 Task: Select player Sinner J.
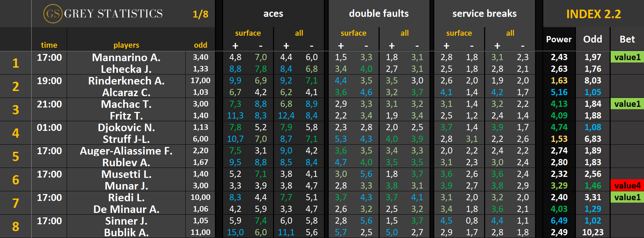126,221
